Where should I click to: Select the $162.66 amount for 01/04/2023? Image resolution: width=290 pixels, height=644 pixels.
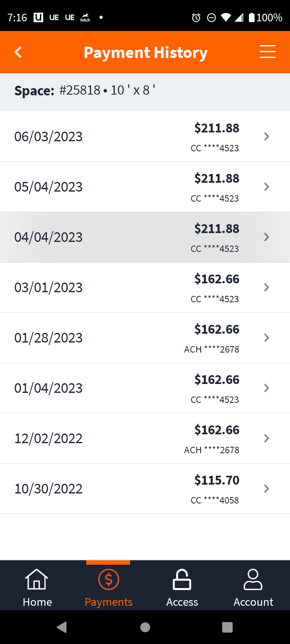[217, 380]
